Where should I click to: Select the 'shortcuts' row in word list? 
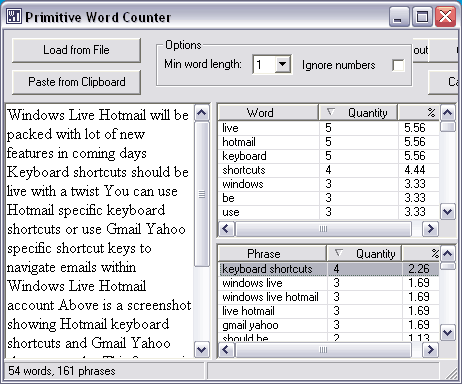click(329, 170)
